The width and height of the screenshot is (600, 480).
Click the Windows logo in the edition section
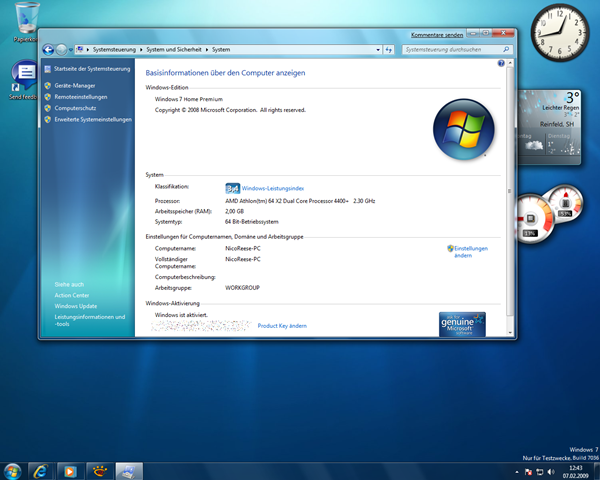click(x=464, y=129)
